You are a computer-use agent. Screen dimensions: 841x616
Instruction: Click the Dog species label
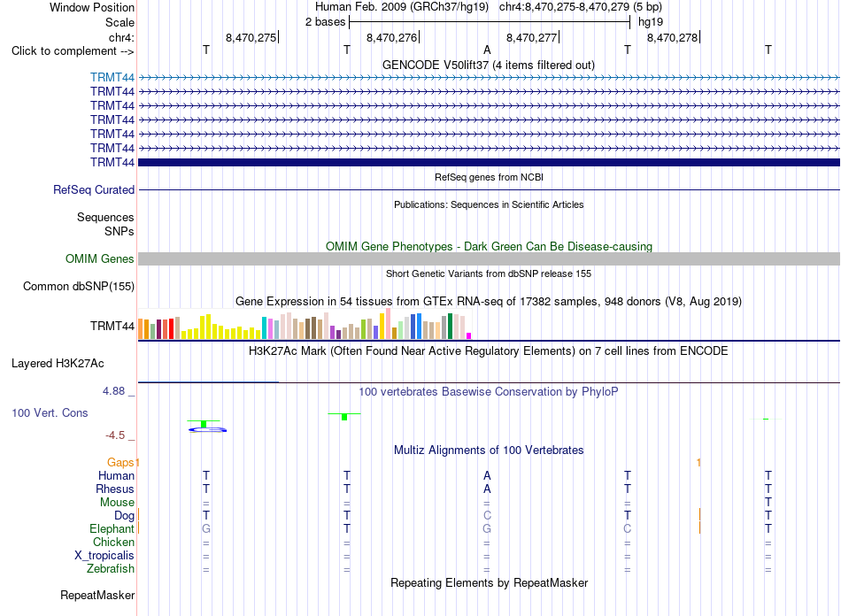(x=124, y=516)
